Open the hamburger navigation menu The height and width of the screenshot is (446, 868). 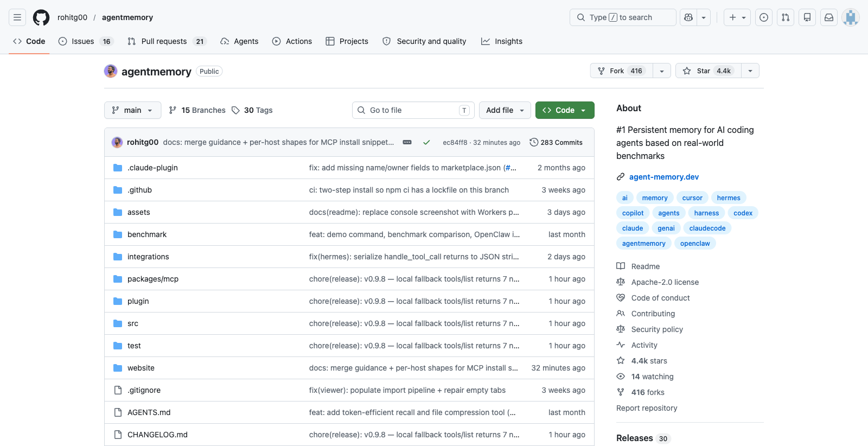pyautogui.click(x=17, y=17)
